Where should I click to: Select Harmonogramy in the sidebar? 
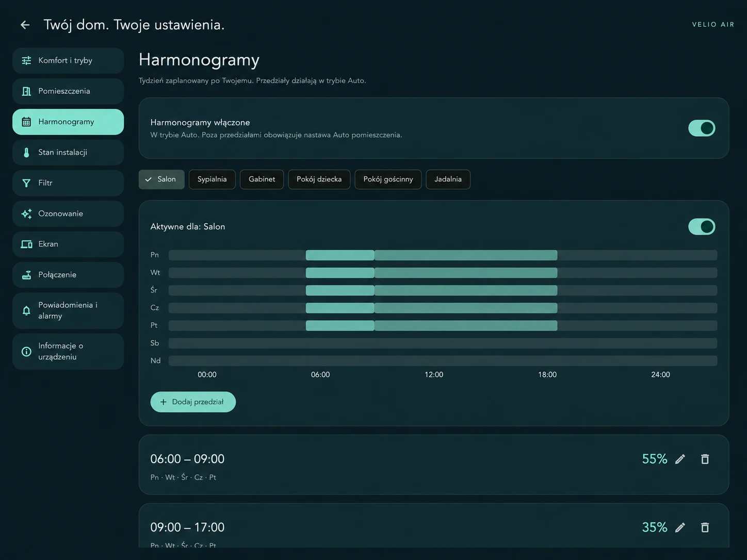(x=68, y=122)
